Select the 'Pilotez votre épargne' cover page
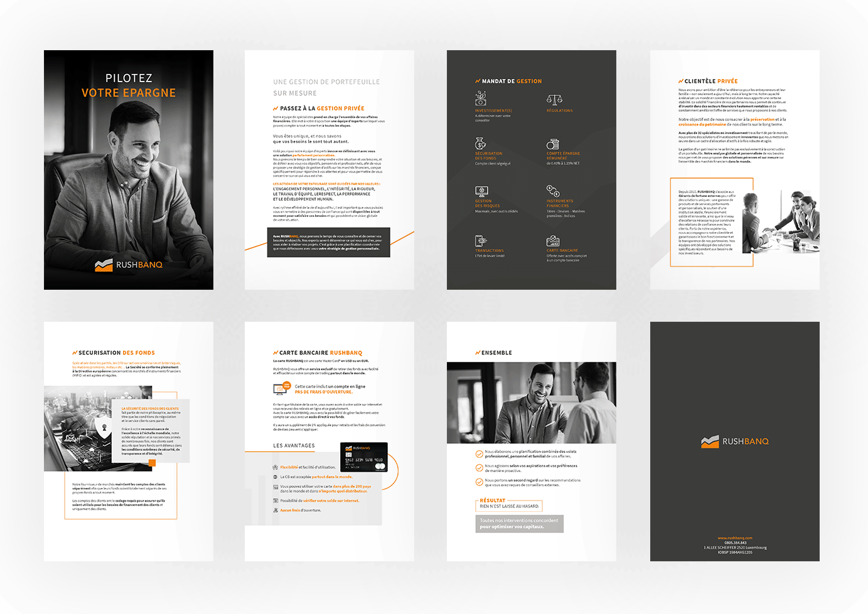The image size is (868, 614). pos(129,170)
